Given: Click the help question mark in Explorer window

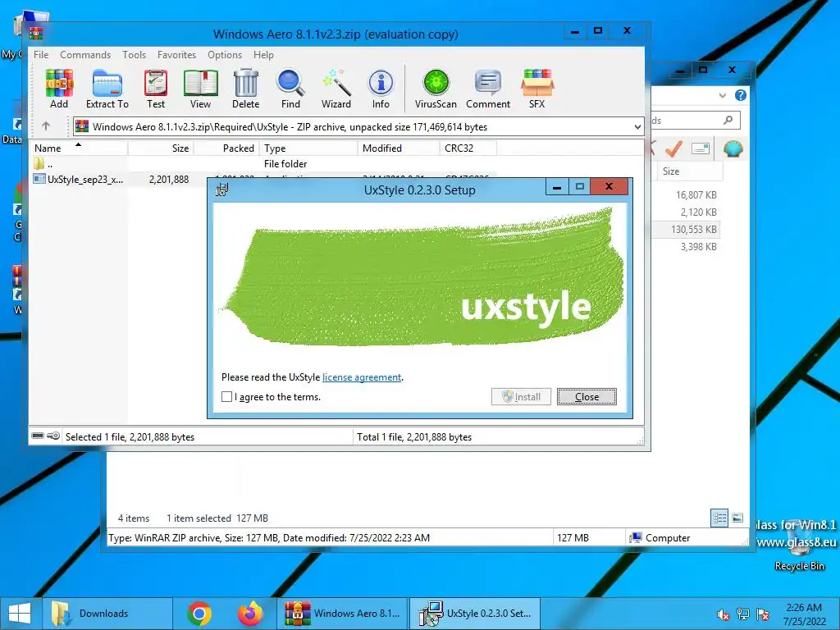Looking at the screenshot, I should click(741, 95).
